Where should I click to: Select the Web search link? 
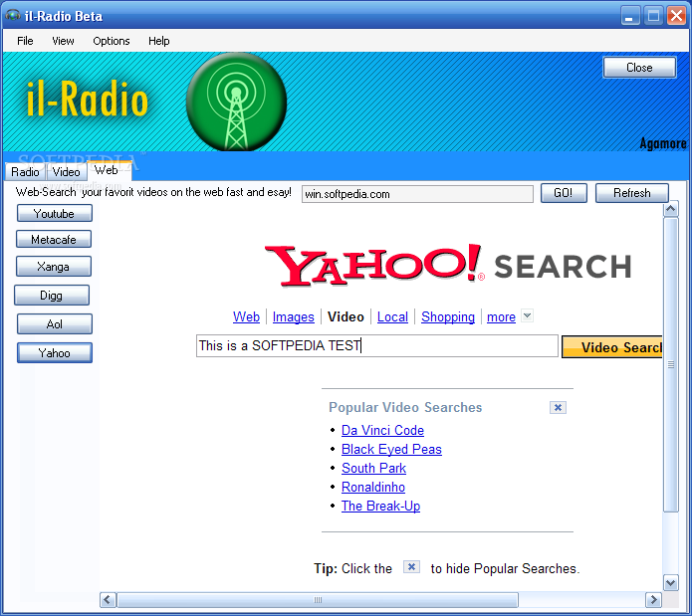(246, 316)
